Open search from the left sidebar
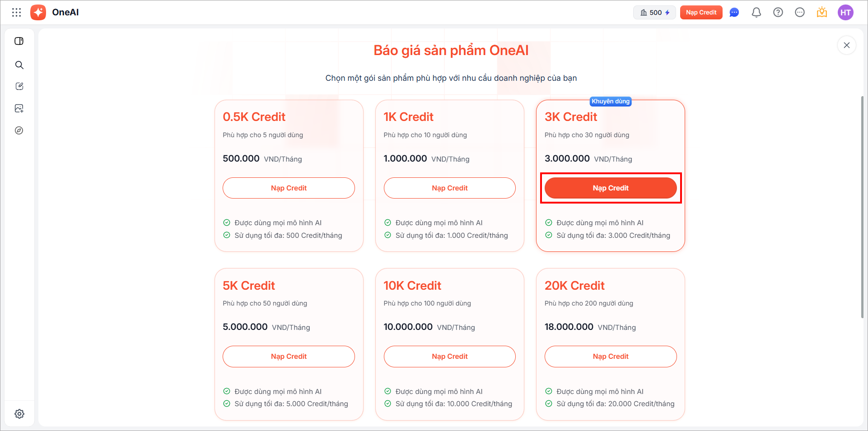 pyautogui.click(x=19, y=65)
